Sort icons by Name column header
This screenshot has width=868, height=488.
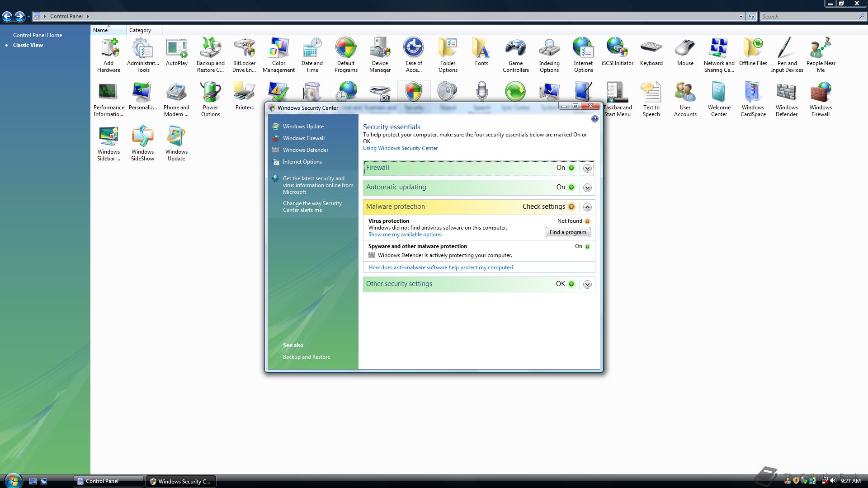108,30
